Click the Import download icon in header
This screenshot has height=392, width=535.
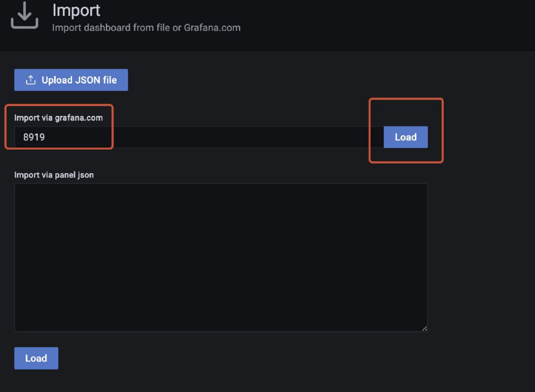[25, 15]
